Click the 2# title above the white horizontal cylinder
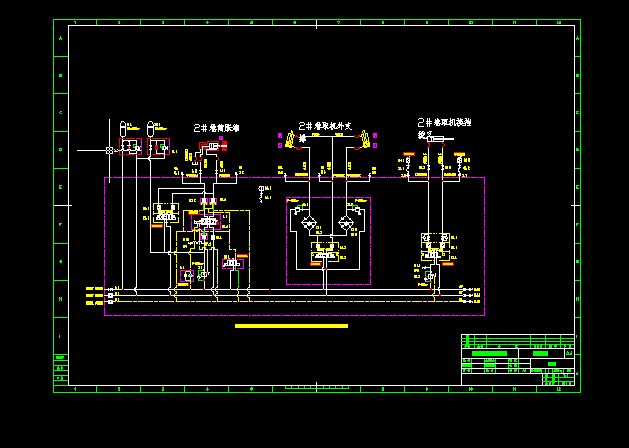Screen dimensions: 629x448 [x=444, y=122]
